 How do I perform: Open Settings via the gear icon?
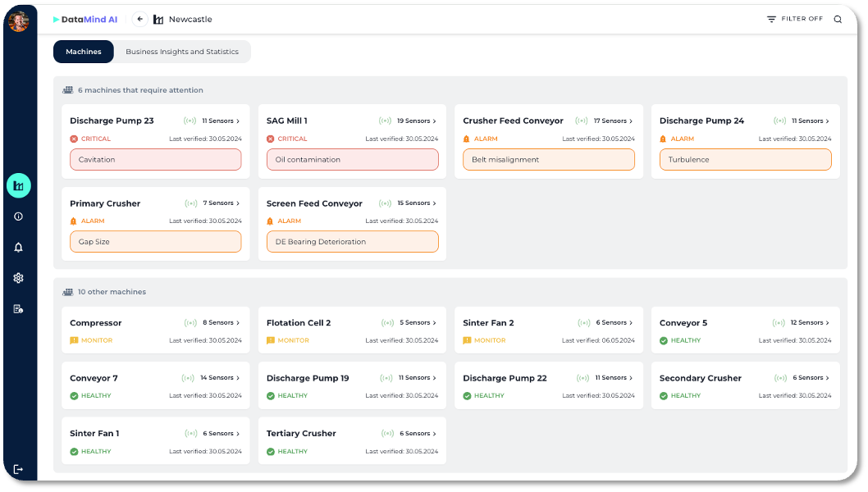tap(18, 278)
